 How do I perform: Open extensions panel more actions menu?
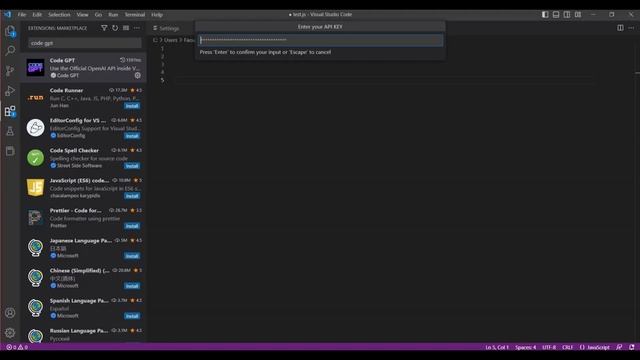(x=137, y=28)
